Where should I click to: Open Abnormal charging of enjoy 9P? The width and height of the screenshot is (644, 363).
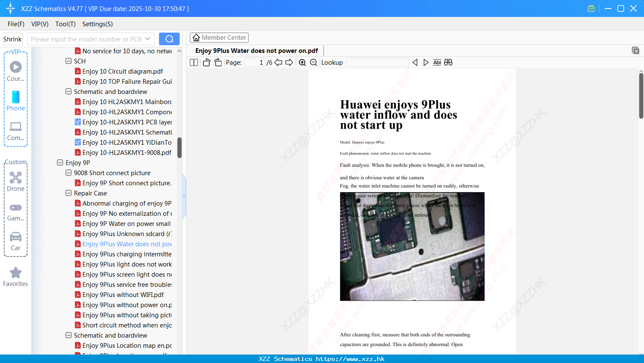click(123, 203)
